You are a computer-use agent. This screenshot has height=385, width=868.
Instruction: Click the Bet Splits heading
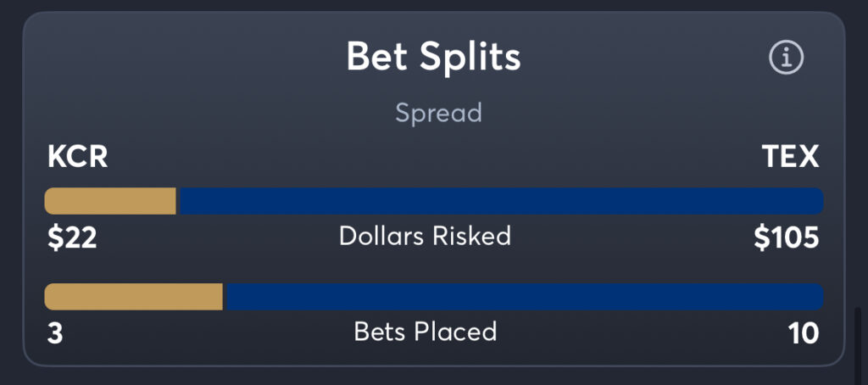click(x=433, y=56)
